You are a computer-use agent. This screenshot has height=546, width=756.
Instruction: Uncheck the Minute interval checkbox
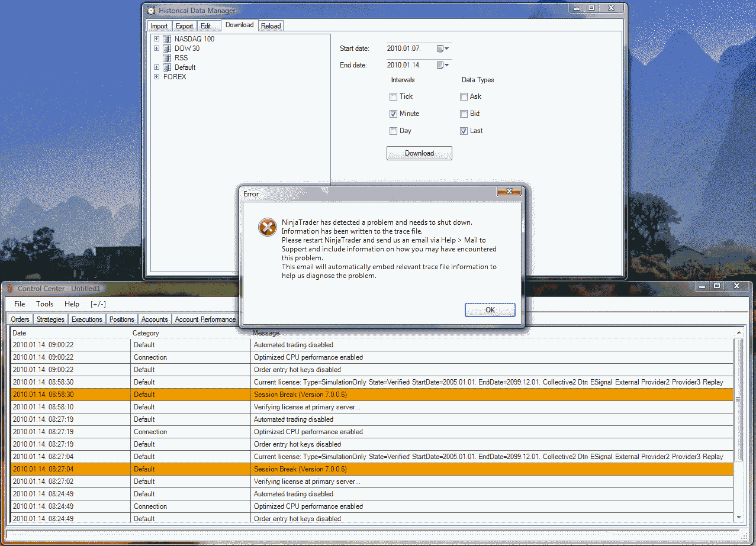tap(393, 114)
